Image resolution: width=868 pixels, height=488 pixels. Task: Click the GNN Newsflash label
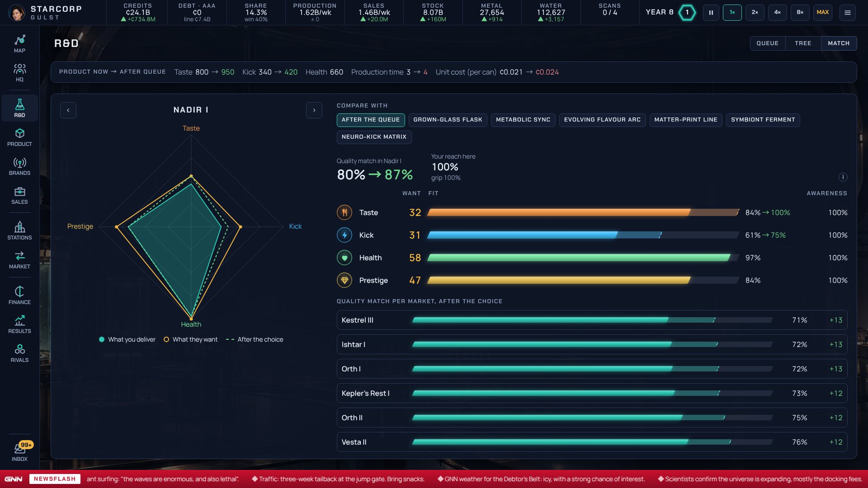click(55, 479)
